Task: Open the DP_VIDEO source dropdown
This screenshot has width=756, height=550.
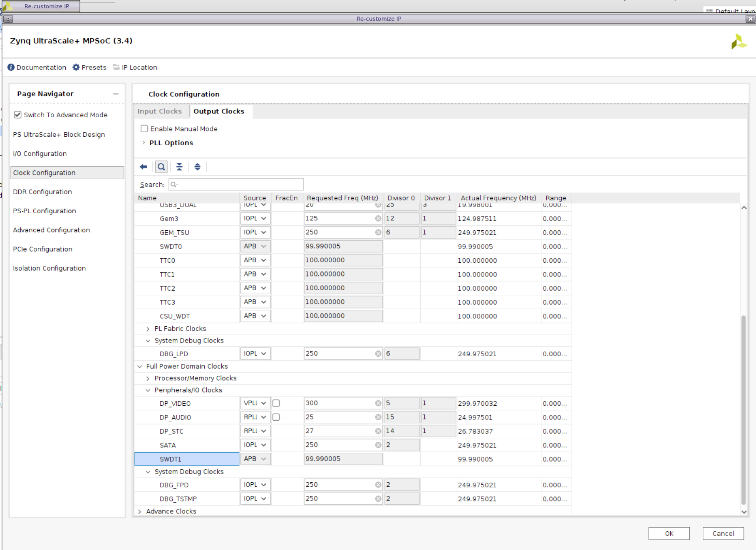Action: 255,403
